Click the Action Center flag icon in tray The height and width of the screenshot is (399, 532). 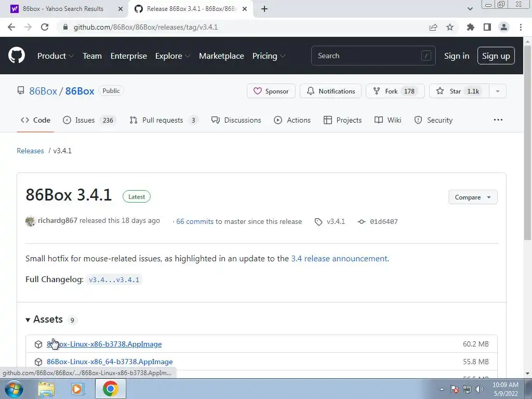coord(455,389)
